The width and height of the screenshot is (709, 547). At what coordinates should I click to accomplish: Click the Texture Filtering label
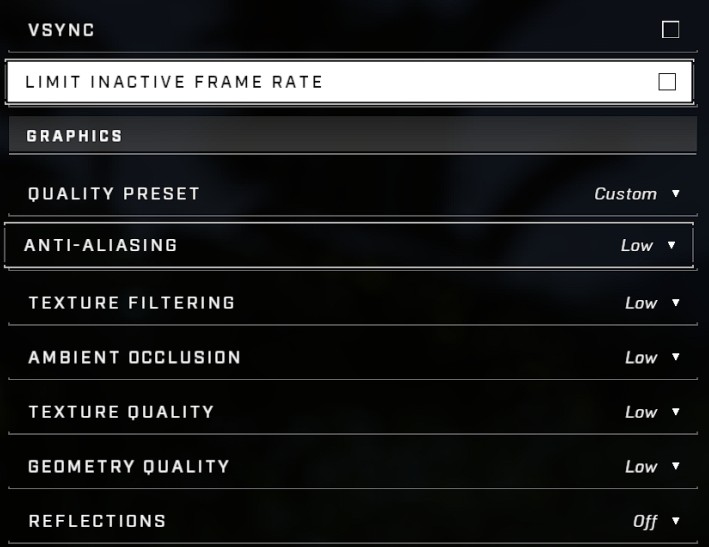[131, 303]
